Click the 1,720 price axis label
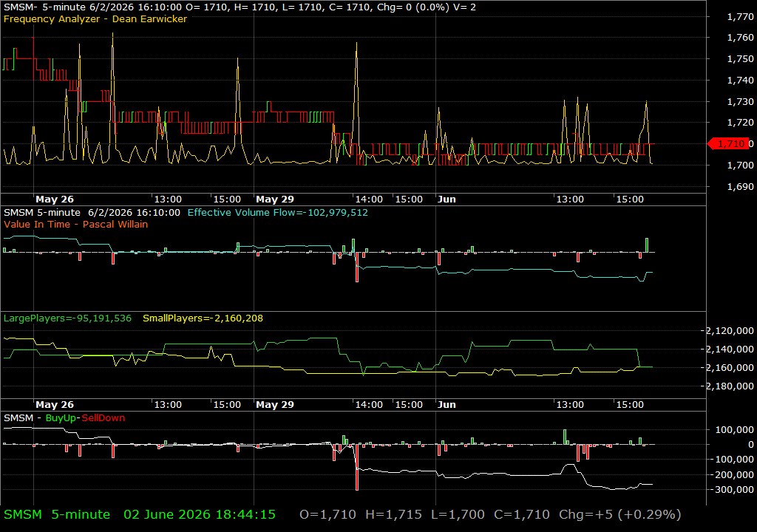The width and height of the screenshot is (757, 532). (x=740, y=122)
